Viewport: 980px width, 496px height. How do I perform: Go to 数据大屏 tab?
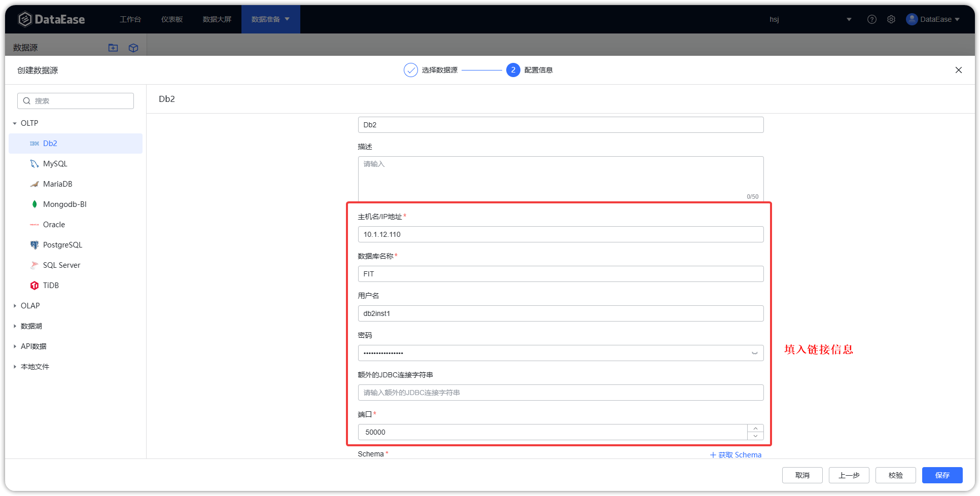(217, 19)
